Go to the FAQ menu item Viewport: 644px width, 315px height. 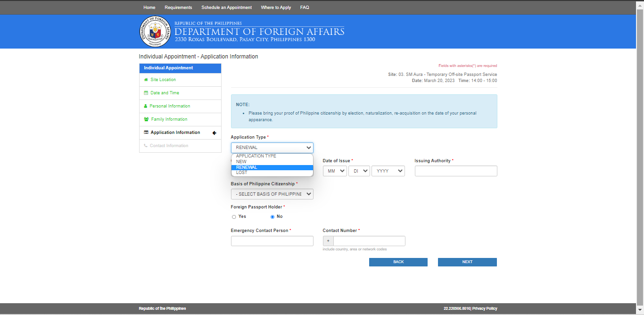[x=305, y=7]
